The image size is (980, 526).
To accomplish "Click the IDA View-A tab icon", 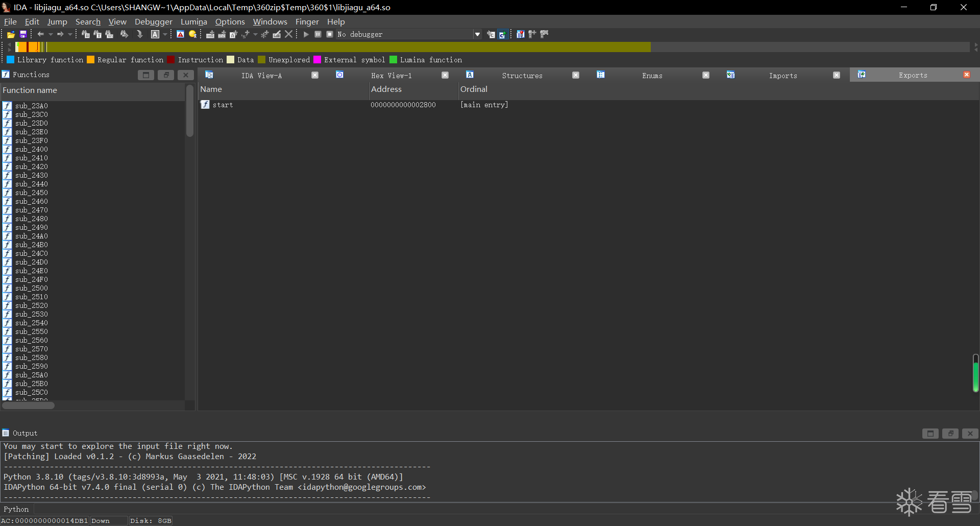I will pyautogui.click(x=209, y=75).
